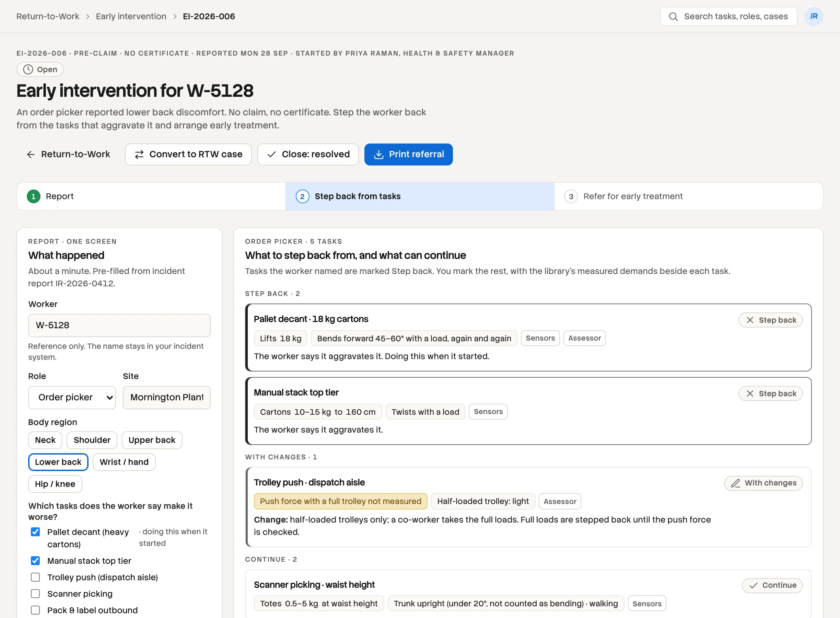Select Hip / knee region
Viewport: 840px width, 618px height.
tap(55, 484)
